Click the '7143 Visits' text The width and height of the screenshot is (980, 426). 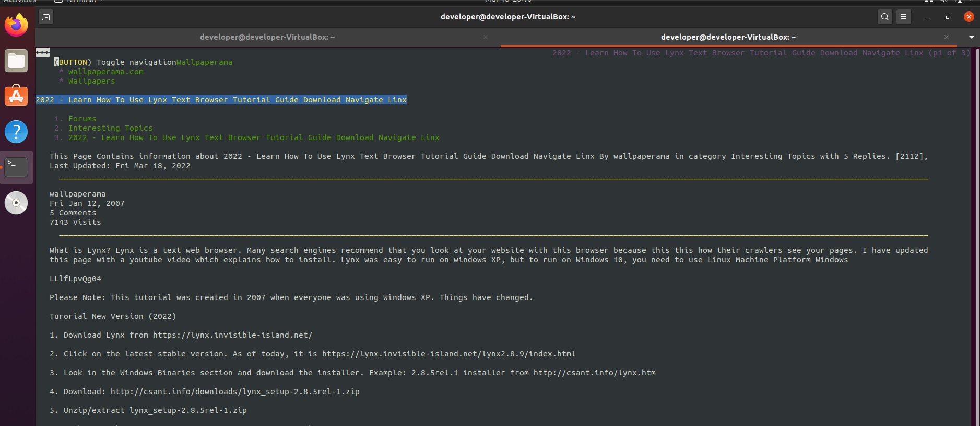coord(75,222)
